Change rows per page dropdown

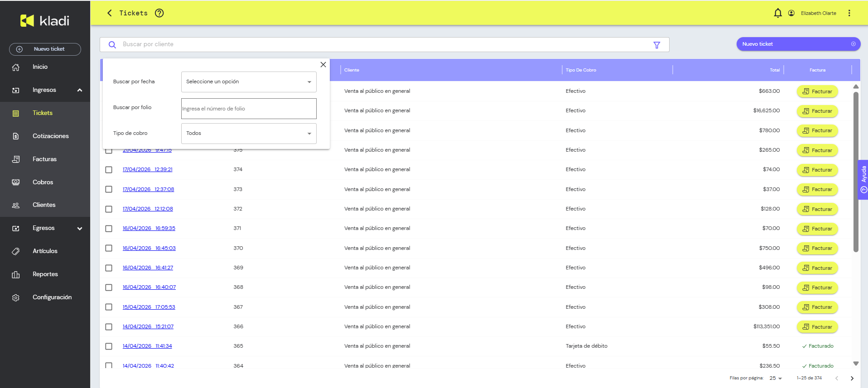776,378
